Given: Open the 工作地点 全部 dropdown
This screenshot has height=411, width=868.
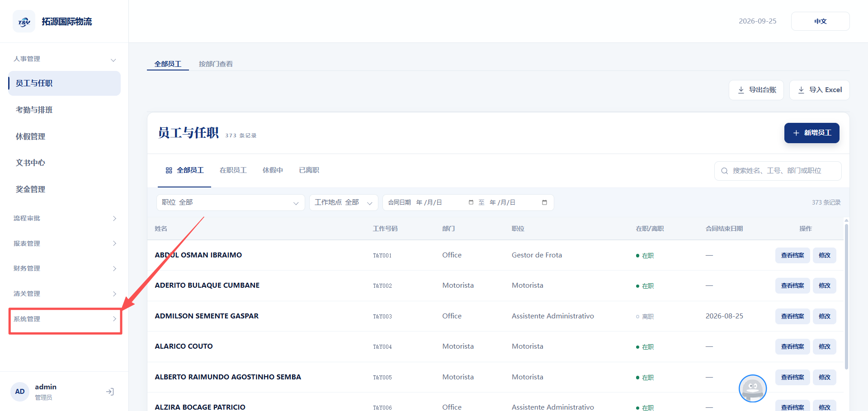Looking at the screenshot, I should click(344, 202).
